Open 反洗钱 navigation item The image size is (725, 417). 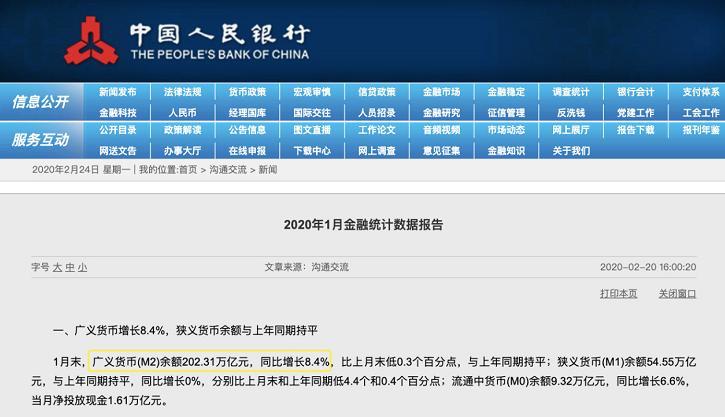(571, 113)
